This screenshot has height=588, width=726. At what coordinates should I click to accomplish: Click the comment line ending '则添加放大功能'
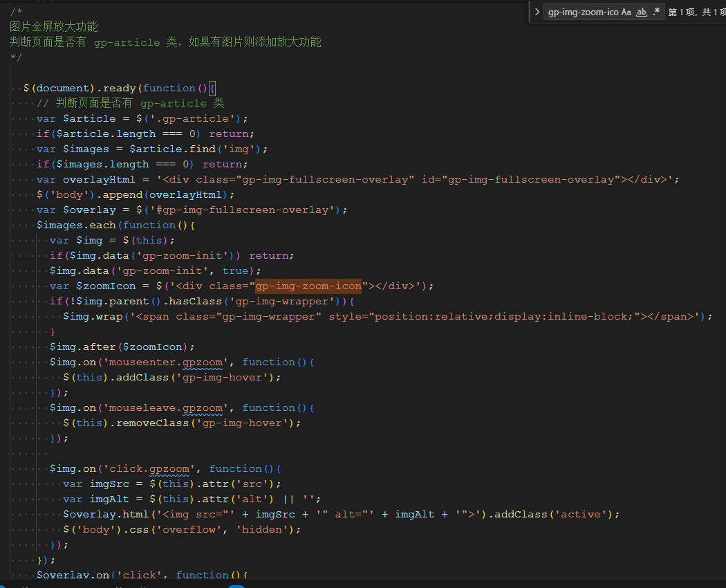[x=165, y=42]
